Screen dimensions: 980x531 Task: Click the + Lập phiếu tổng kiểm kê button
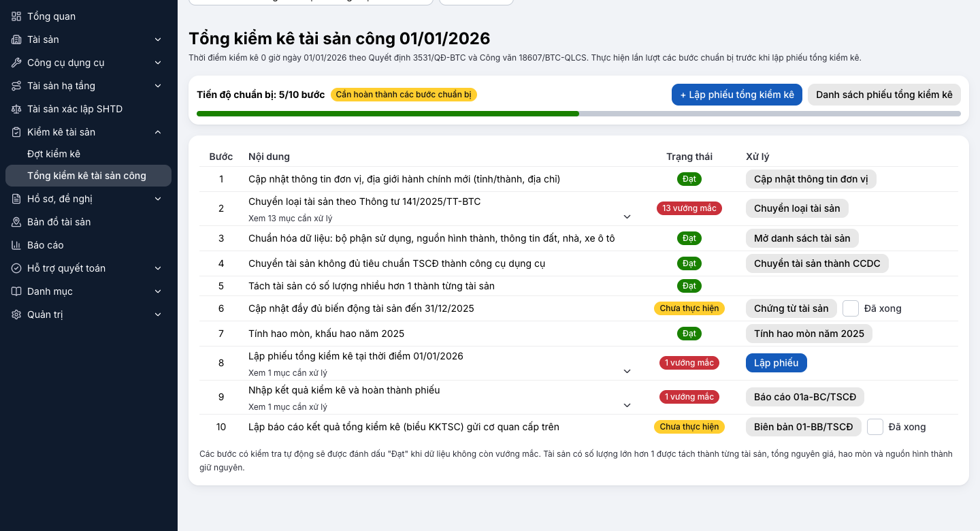click(x=737, y=95)
